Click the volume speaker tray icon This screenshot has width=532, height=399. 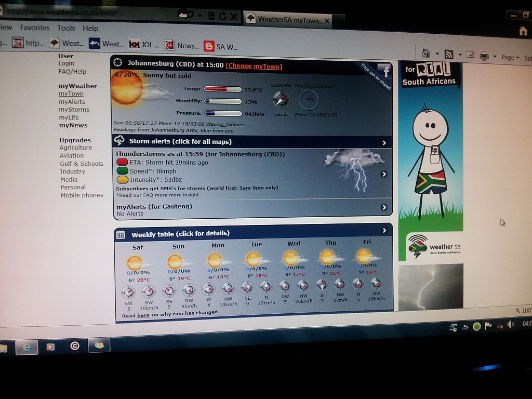[511, 325]
